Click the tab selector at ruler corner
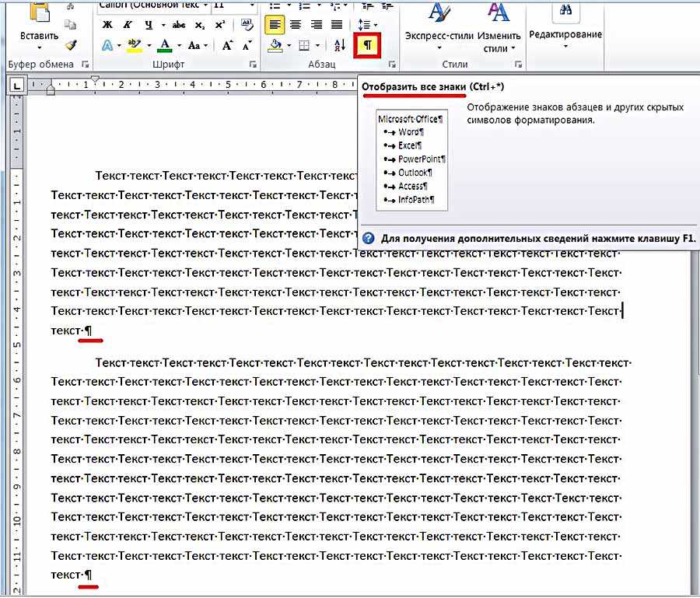Image resolution: width=700 pixels, height=598 pixels. 17,84
